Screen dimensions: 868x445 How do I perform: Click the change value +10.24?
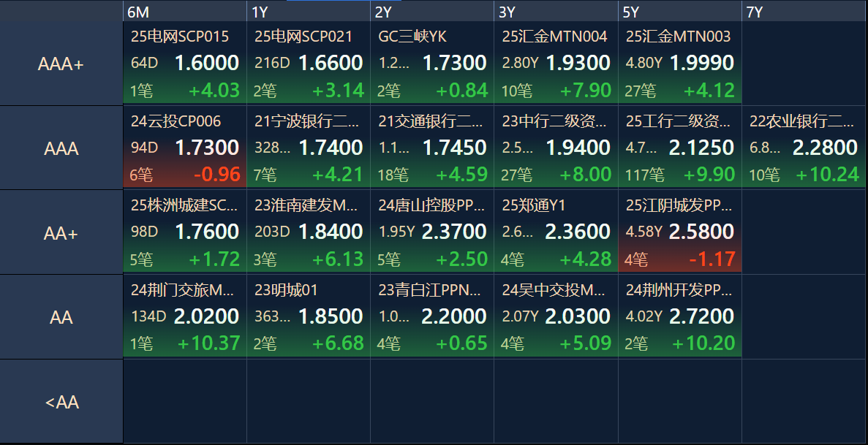click(x=828, y=175)
